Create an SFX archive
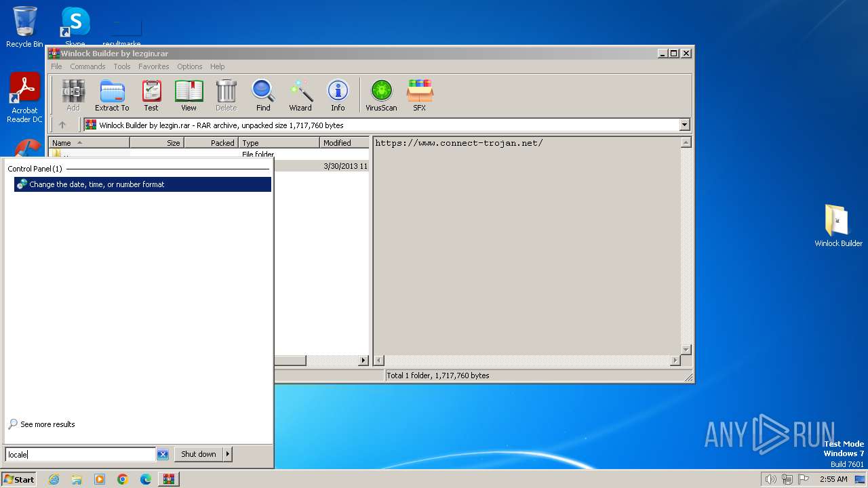868x488 pixels. [420, 95]
